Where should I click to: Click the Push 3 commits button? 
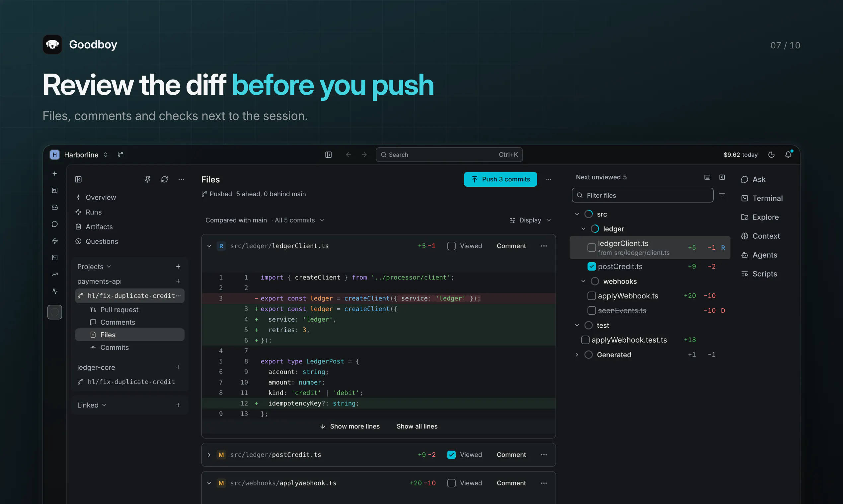coord(500,179)
